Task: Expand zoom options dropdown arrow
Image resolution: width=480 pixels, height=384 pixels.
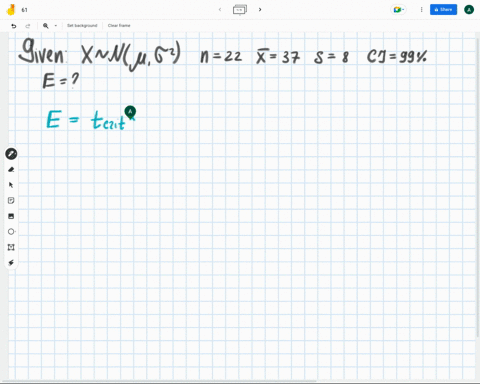Action: tap(56, 26)
